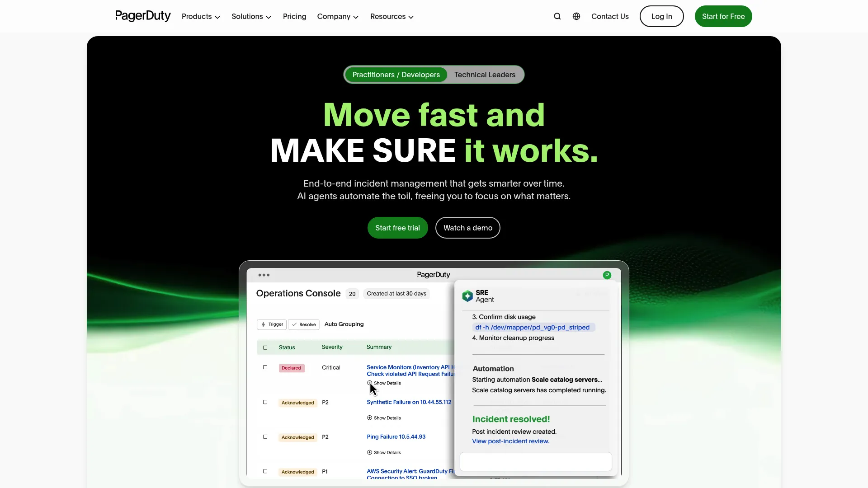Click the Created at last 30 days filter
Viewport: 868px width, 488px height.
[396, 294]
